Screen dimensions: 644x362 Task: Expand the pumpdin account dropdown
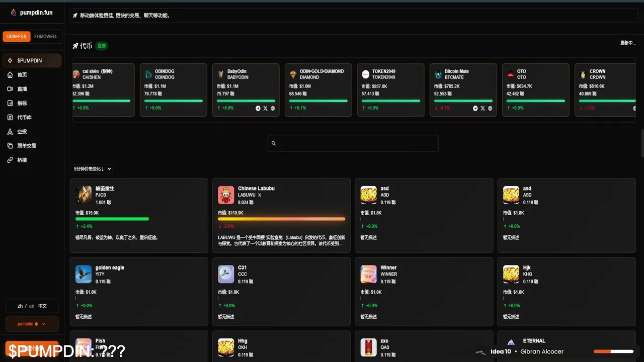pos(32,324)
